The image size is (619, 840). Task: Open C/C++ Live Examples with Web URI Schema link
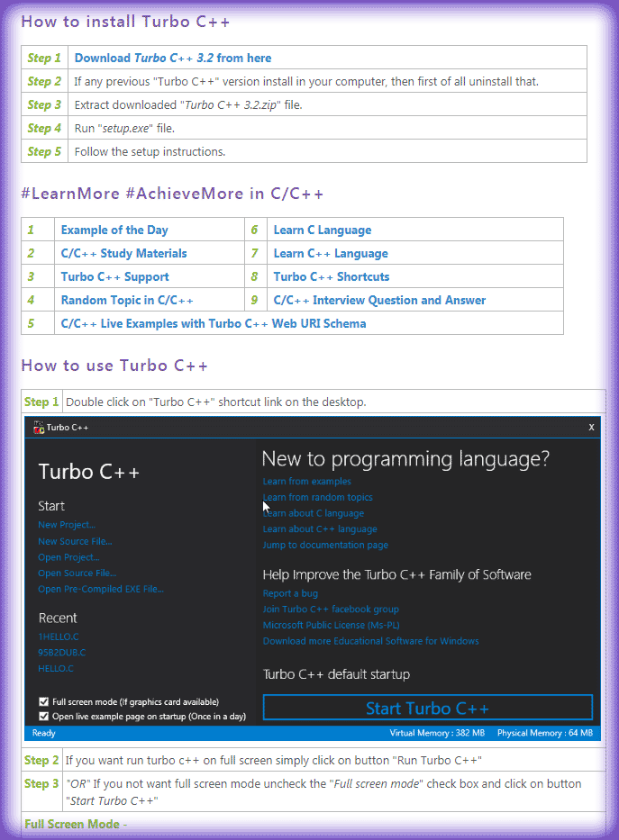click(214, 323)
